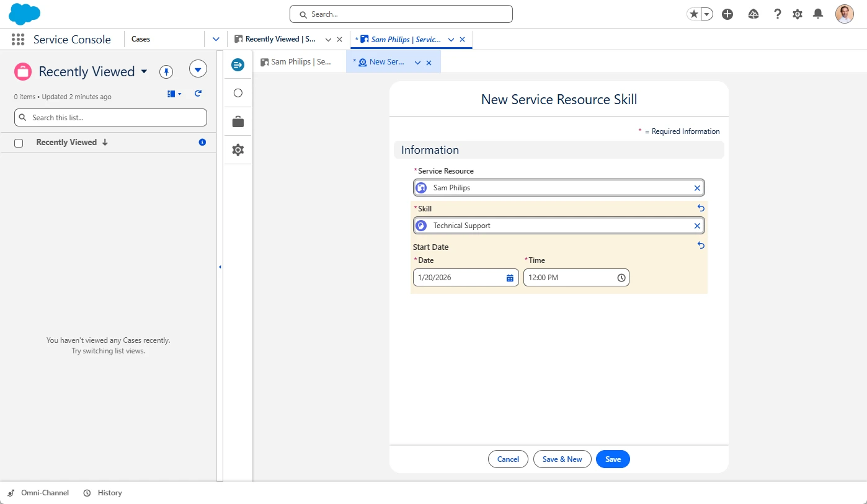Viewport: 867px width, 504px height.
Task: Click the blue info icon in list header
Action: [202, 142]
